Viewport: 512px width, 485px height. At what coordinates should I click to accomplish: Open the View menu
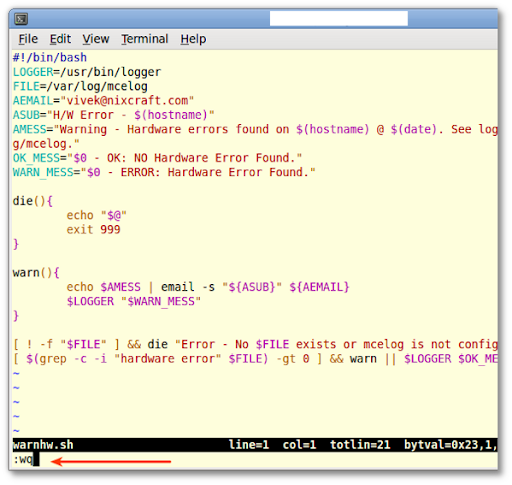click(96, 39)
